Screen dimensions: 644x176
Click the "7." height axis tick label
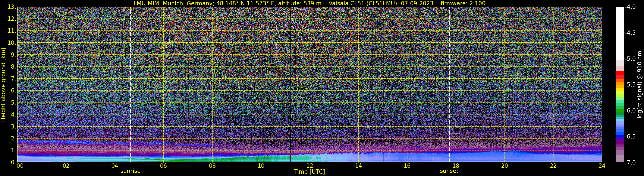pos(13,79)
